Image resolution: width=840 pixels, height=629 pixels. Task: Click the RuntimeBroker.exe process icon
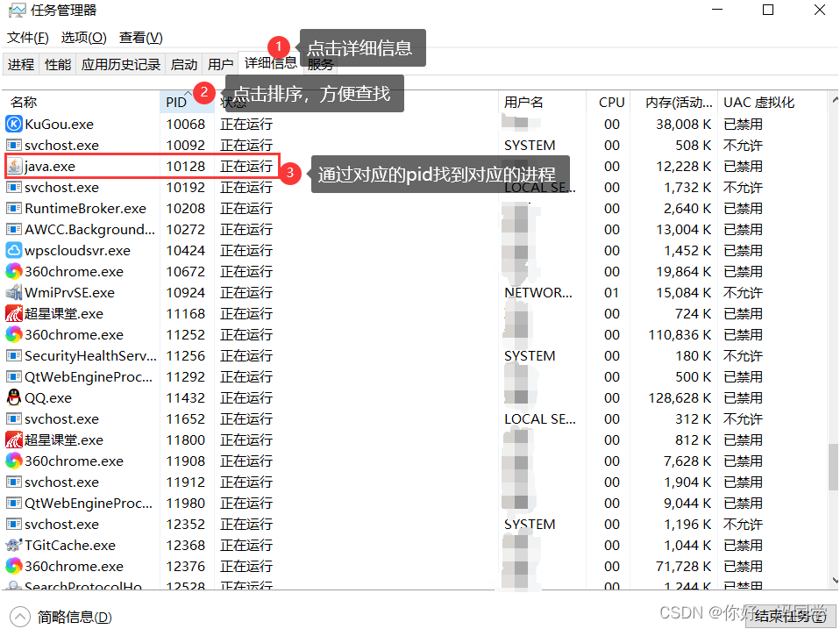13,209
